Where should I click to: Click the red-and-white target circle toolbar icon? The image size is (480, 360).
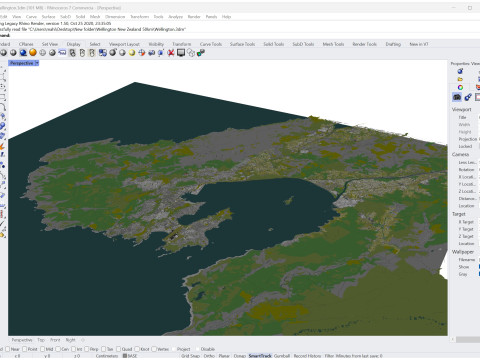(142, 53)
